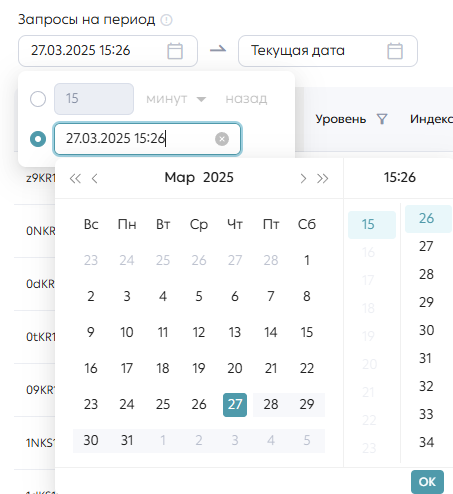Viewport: 453px width, 494px height.
Task: Open calendar icon in Текущая дата field
Action: pyautogui.click(x=395, y=51)
